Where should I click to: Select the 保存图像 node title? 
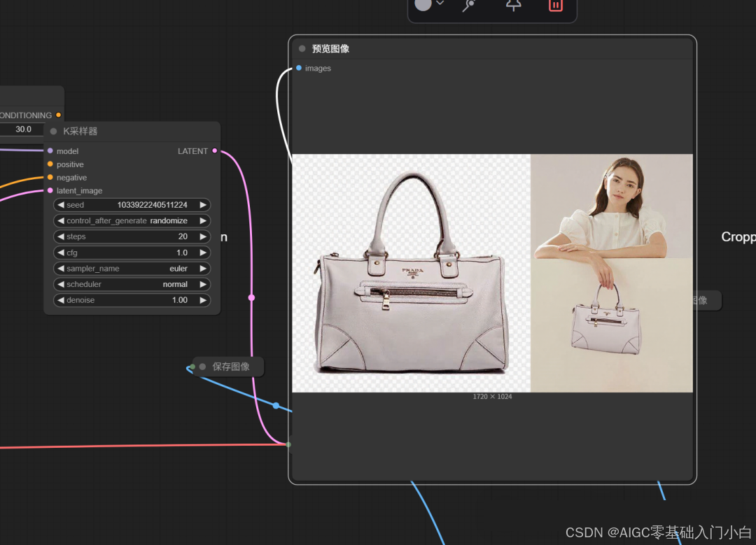pyautogui.click(x=231, y=367)
